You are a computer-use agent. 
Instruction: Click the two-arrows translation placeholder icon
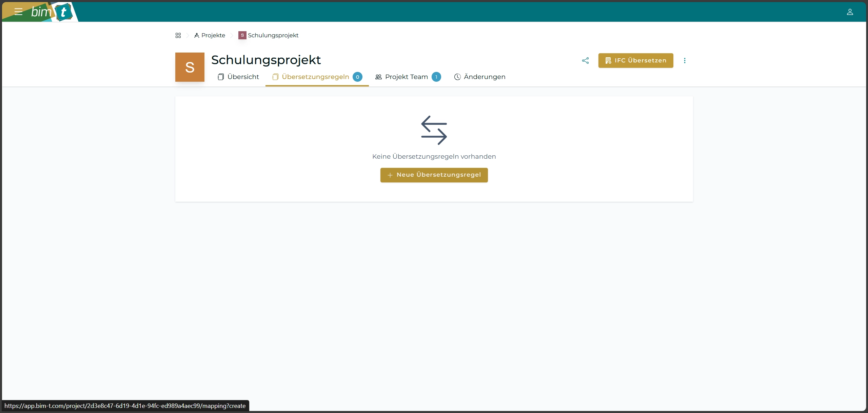pos(434,130)
